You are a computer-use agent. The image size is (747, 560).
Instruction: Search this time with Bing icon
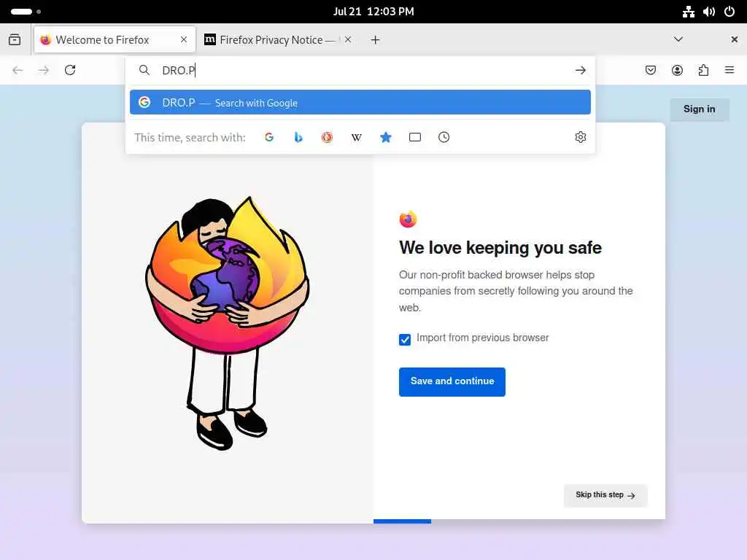tap(298, 137)
